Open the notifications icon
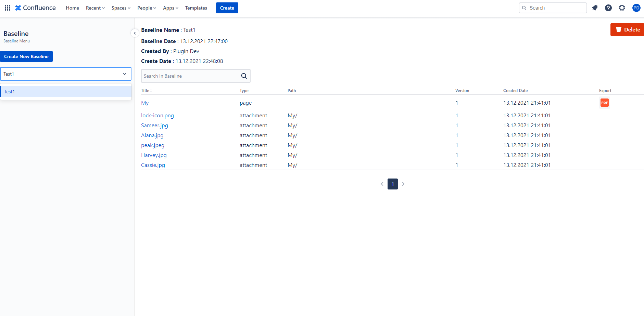 click(595, 8)
